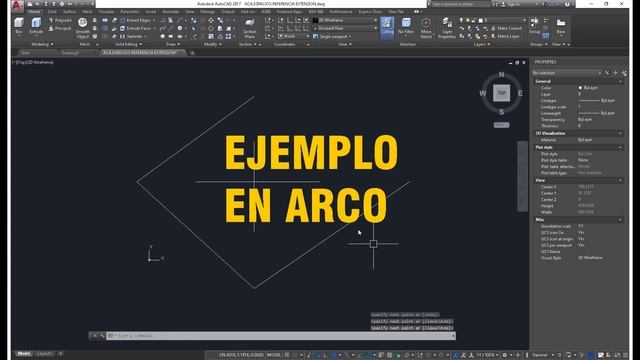
Task: Add a new drawing tab with plus
Action: click(192, 53)
